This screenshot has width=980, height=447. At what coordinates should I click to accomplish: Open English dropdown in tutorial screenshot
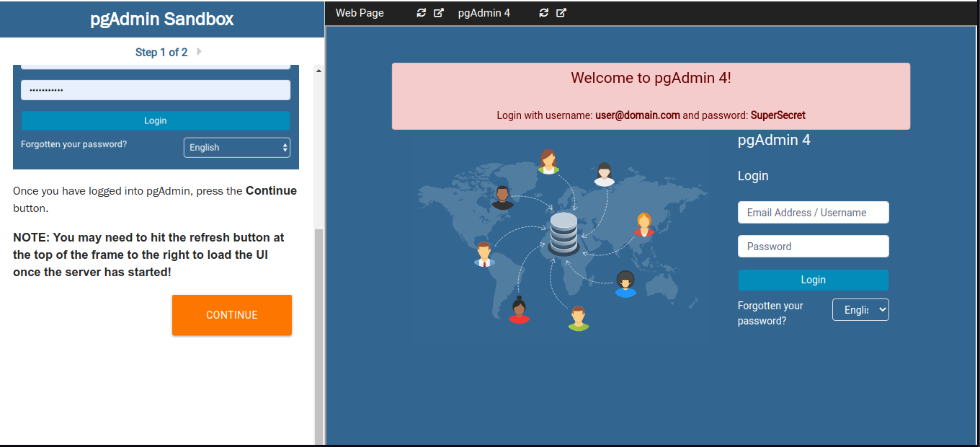click(237, 147)
